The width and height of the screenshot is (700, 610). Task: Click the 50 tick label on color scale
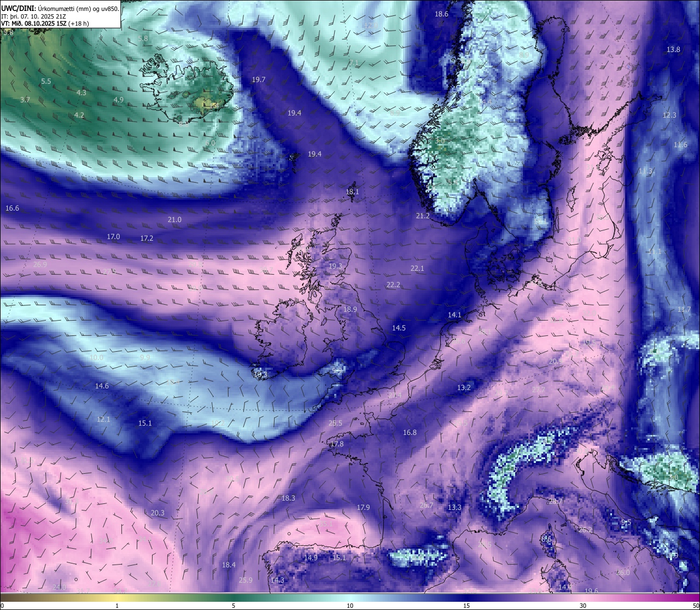(x=696, y=606)
